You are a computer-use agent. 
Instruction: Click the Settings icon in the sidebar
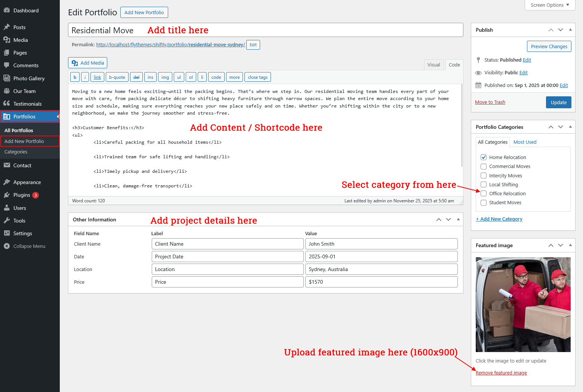[x=6, y=233]
